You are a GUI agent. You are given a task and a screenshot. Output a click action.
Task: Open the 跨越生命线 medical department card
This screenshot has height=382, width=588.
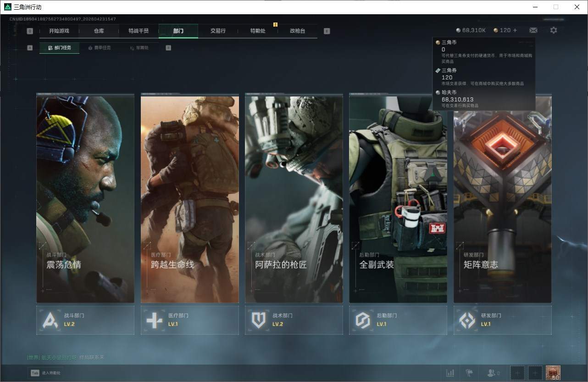(x=189, y=199)
